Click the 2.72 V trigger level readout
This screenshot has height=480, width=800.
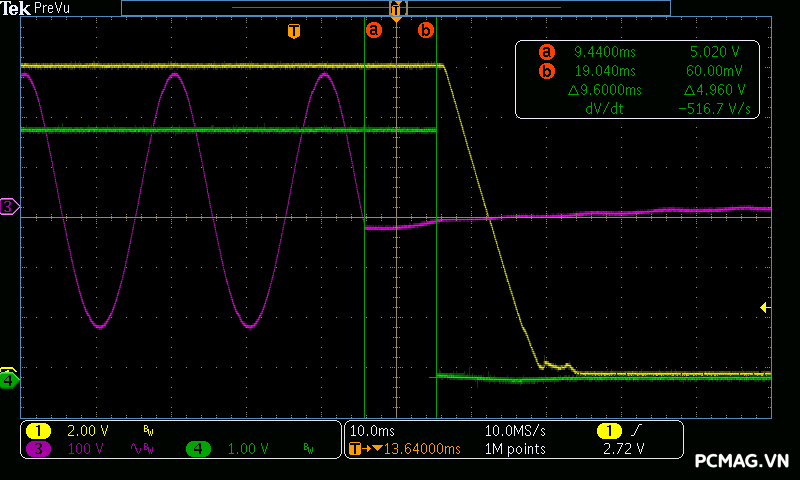(624, 449)
